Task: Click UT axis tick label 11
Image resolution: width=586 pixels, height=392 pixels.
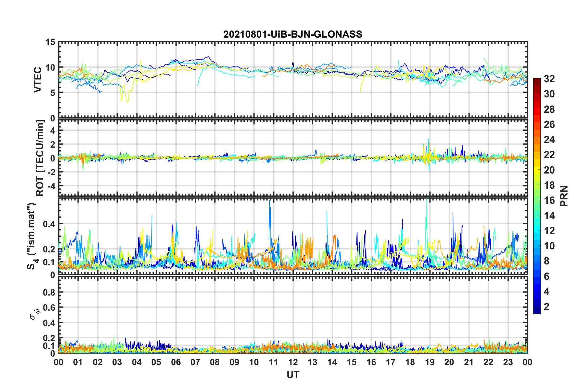Action: 274,362
